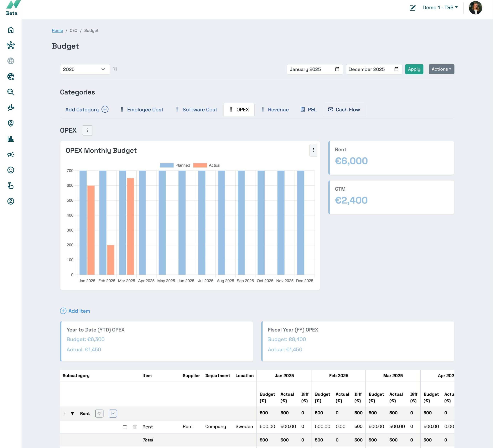Click the smiley face sidebar icon
The height and width of the screenshot is (448, 493).
point(11,170)
